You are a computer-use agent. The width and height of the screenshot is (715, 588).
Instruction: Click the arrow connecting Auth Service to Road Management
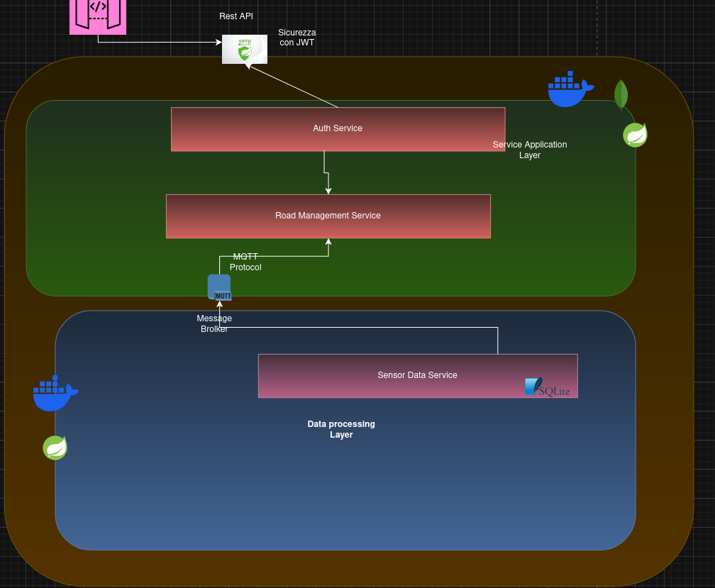327,172
